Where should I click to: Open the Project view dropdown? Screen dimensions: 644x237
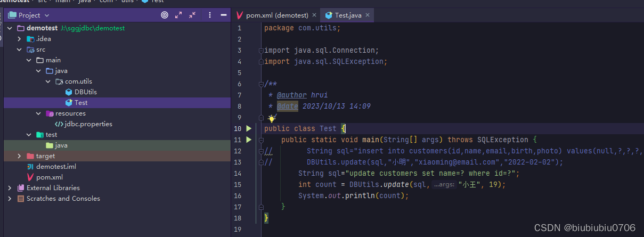[29, 15]
